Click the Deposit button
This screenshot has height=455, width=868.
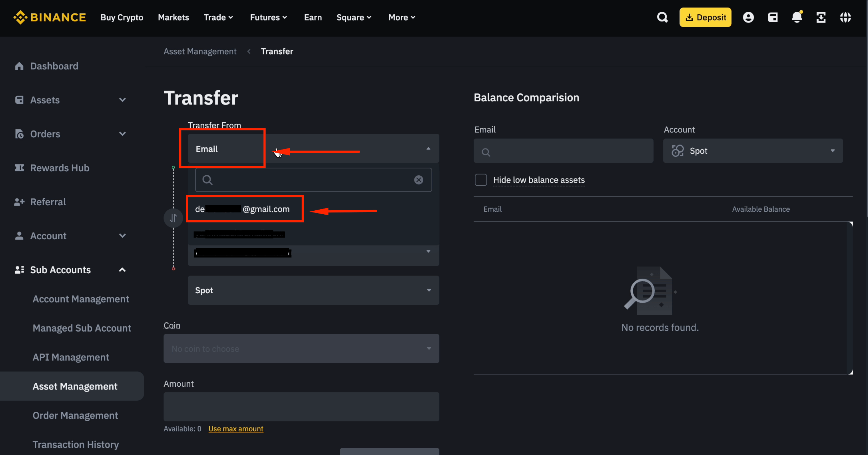[x=705, y=17]
